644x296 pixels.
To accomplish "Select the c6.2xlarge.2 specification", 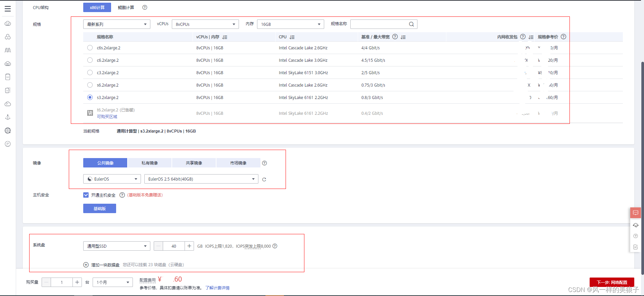I will pyautogui.click(x=90, y=60).
